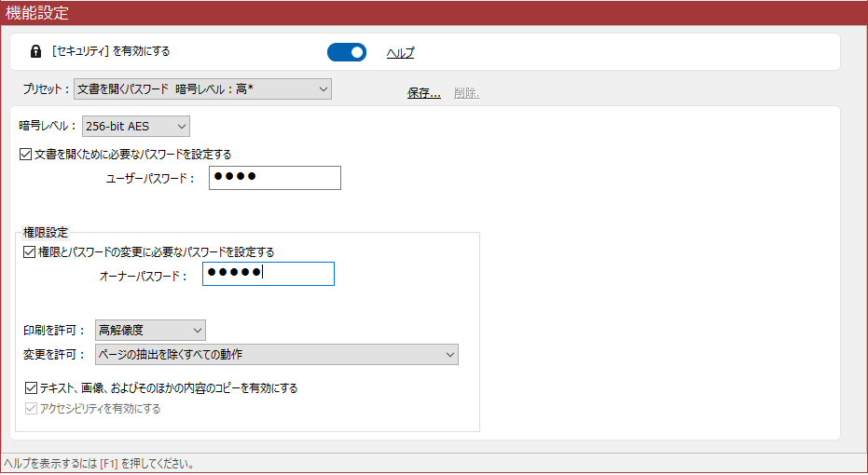The height and width of the screenshot is (475, 868).
Task: Uncheck 権限とパスワードの変更に必要なパスワードを設定する
Action: click(29, 252)
